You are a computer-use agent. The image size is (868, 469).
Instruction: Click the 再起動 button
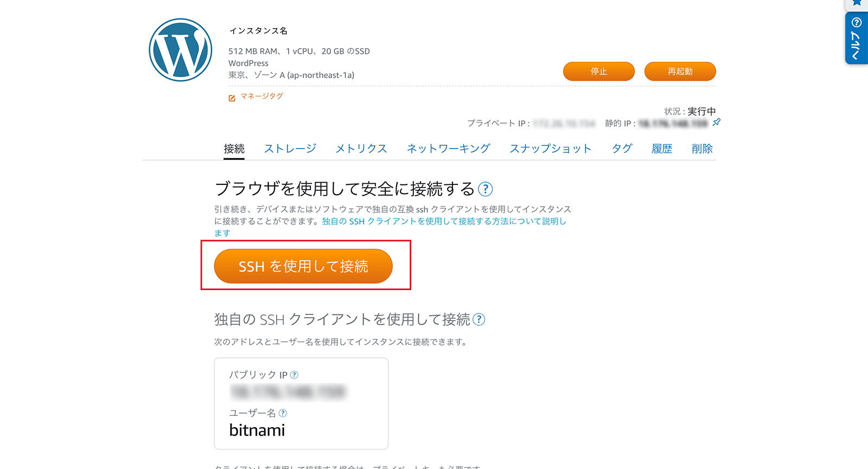point(680,72)
